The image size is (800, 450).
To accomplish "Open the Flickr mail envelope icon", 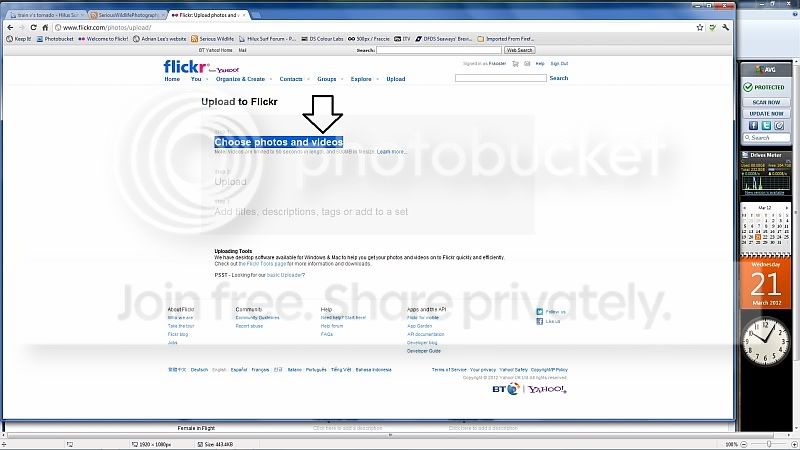I will [x=527, y=64].
